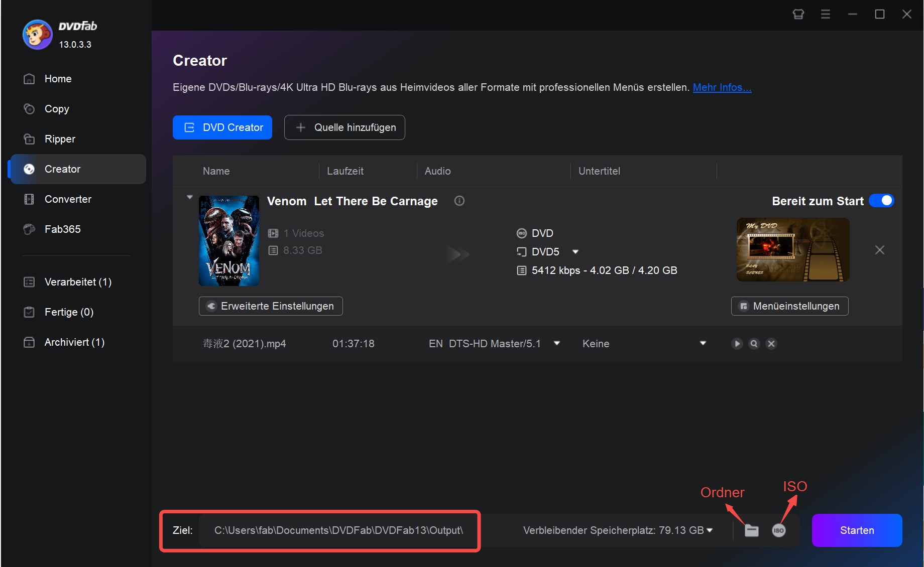Preview the mp4 with the play icon
Screen dimensions: 924x567
click(x=737, y=344)
